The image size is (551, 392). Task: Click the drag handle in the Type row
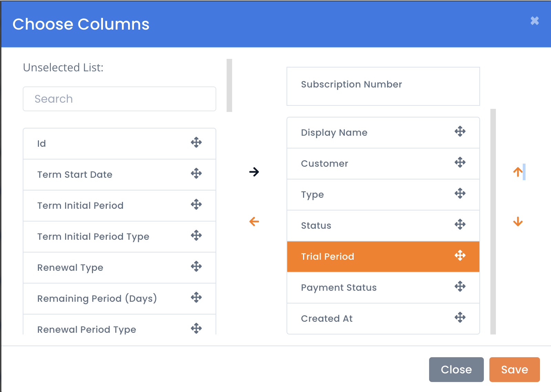(x=460, y=193)
